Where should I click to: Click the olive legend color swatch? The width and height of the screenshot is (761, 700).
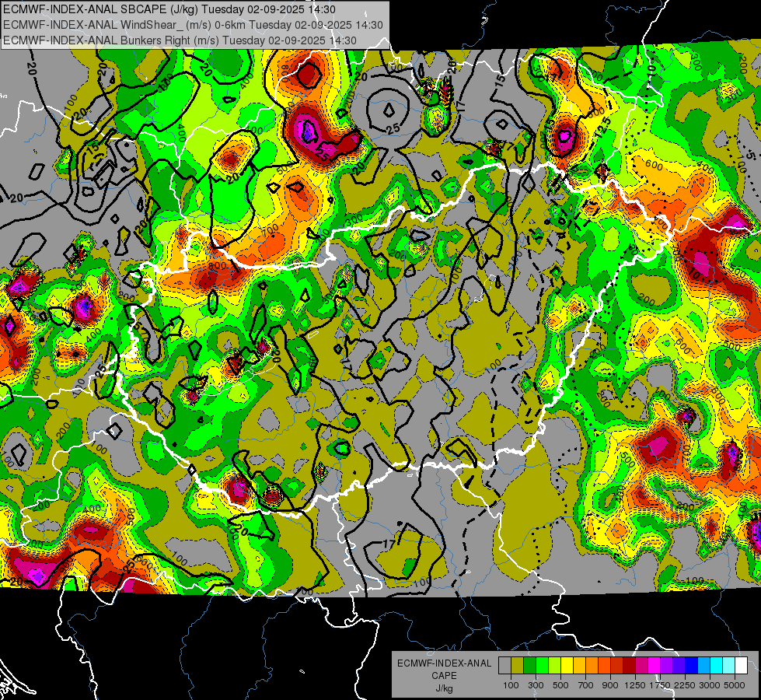(518, 666)
